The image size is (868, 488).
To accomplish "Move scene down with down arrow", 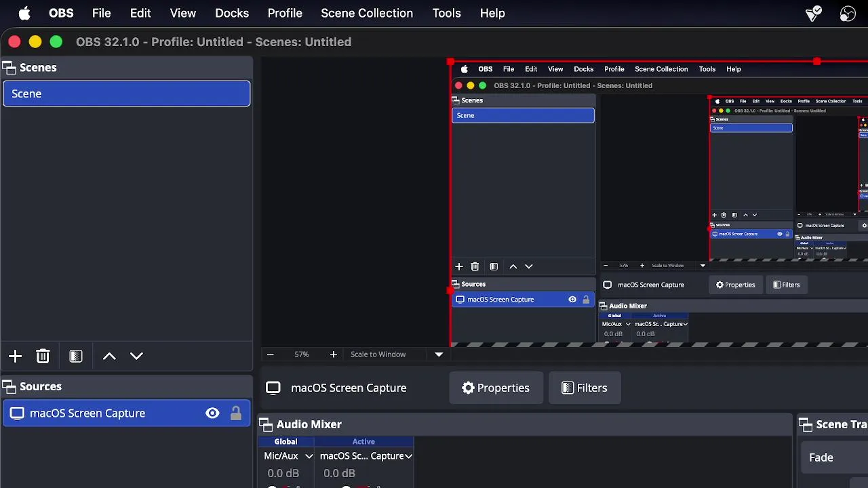I will coord(136,356).
